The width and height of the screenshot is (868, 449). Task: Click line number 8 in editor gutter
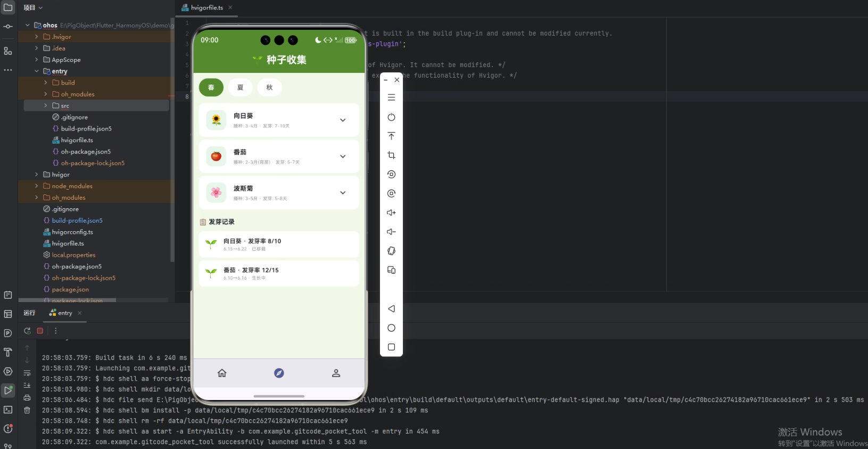187,96
